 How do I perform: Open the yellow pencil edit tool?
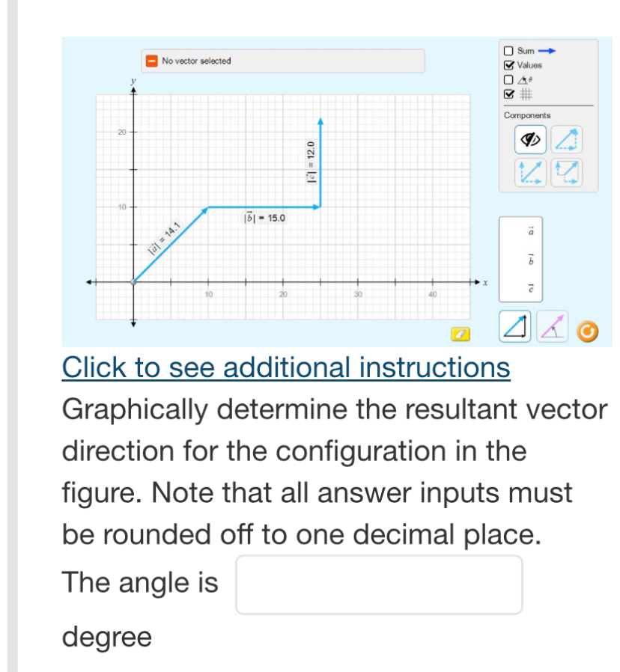pyautogui.click(x=461, y=333)
